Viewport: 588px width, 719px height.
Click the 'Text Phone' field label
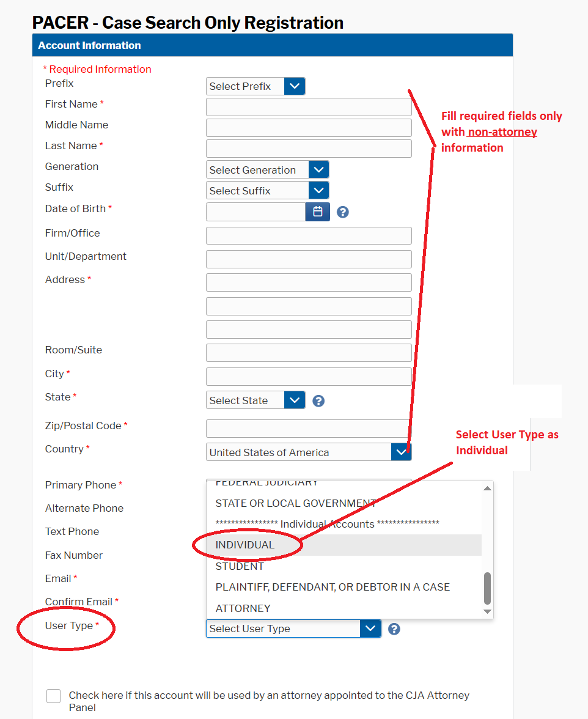pyautogui.click(x=72, y=531)
